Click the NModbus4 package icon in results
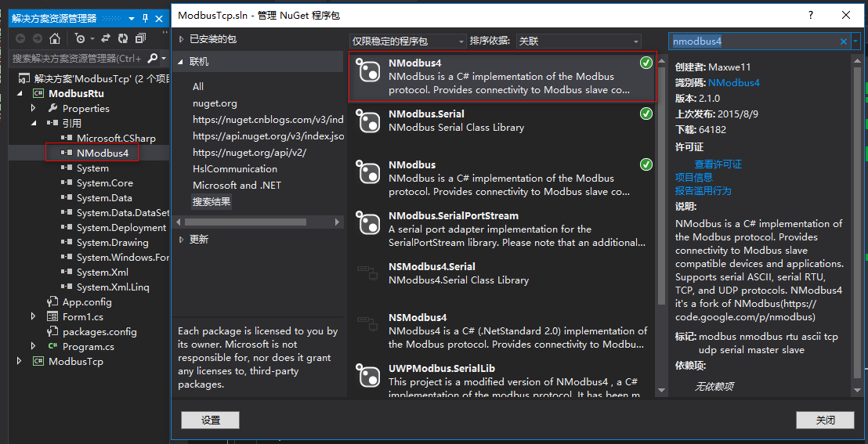This screenshot has height=444, width=868. [367, 70]
